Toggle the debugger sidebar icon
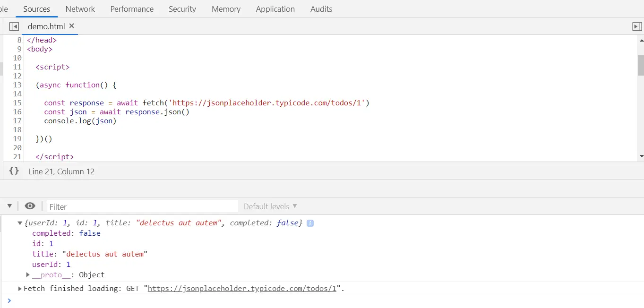This screenshot has height=308, width=644. (637, 27)
